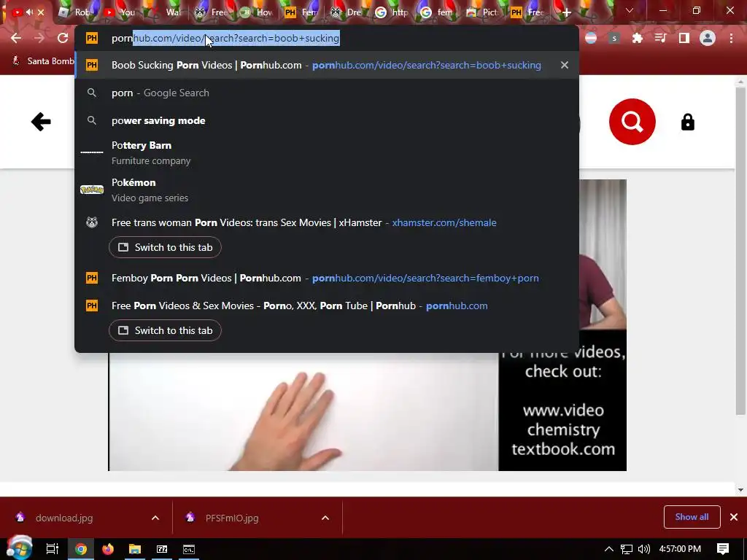747x560 pixels.
Task: Open the Chrome profile avatar menu
Action: coord(708,38)
